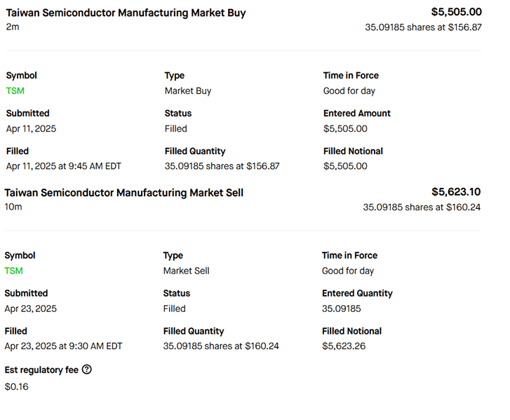Click the green TSM symbol in Sell order

13,271
